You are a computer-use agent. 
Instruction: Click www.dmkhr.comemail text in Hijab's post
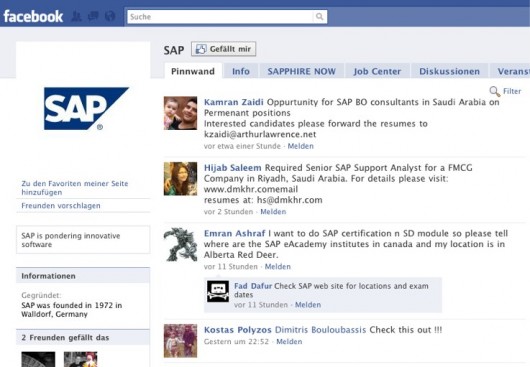point(251,189)
